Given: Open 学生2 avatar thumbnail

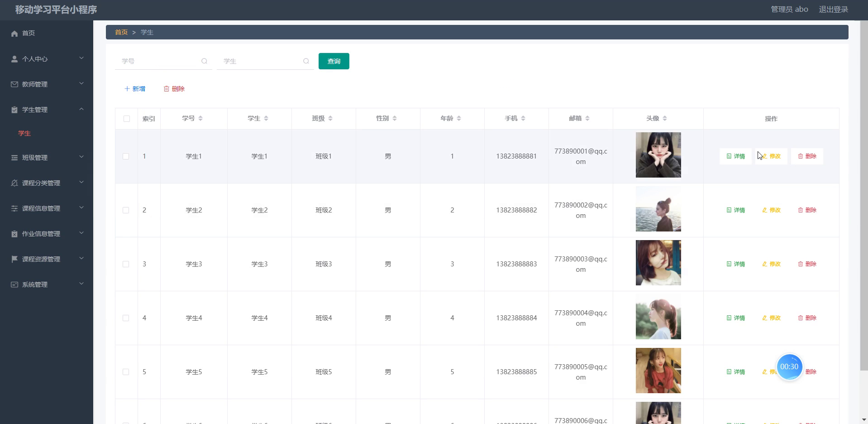Looking at the screenshot, I should [x=658, y=209].
